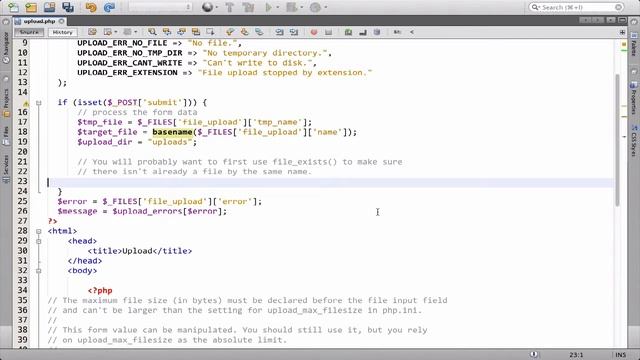Image resolution: width=640 pixels, height=360 pixels.
Task: Click the split editor plus icon
Action: tap(622, 32)
